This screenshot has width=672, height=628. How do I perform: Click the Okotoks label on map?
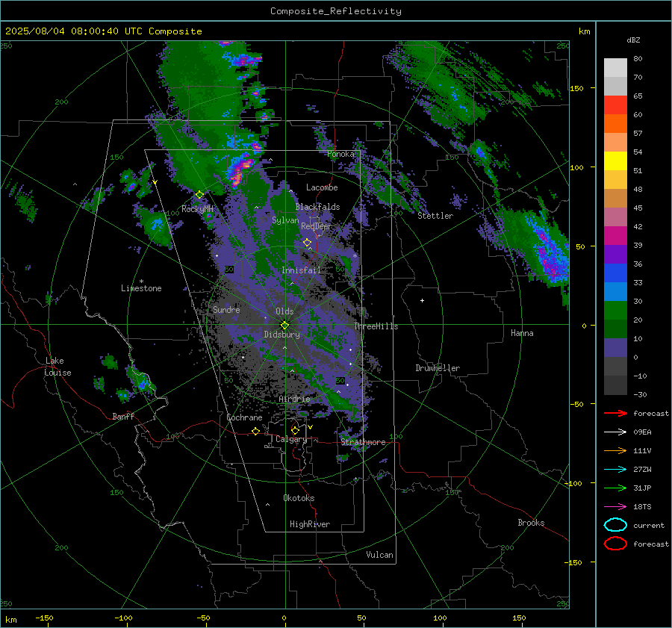pos(299,498)
